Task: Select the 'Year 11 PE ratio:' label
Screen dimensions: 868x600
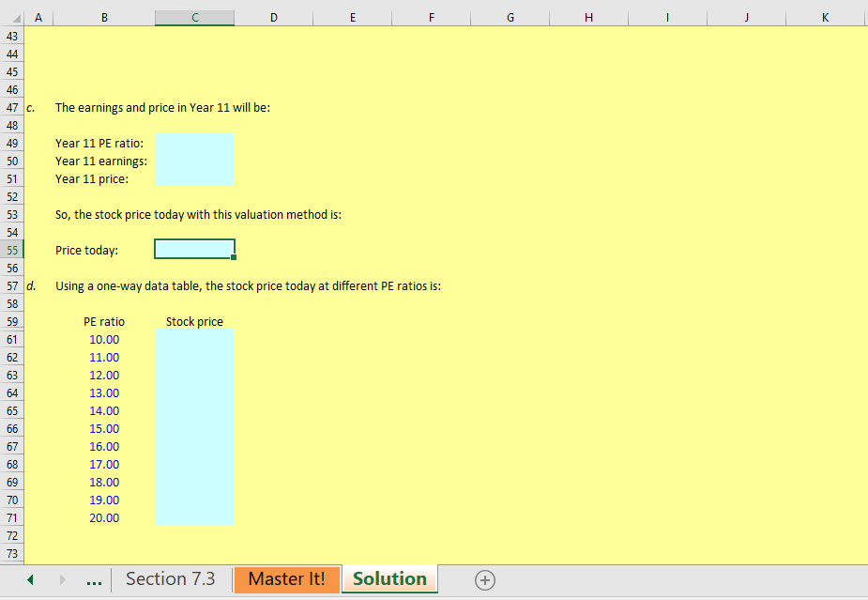Action: [99, 144]
